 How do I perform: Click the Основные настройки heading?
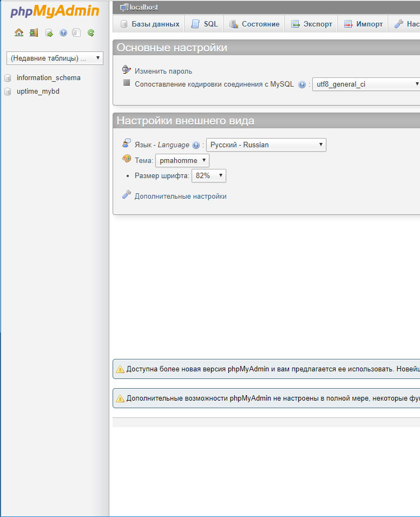point(172,48)
